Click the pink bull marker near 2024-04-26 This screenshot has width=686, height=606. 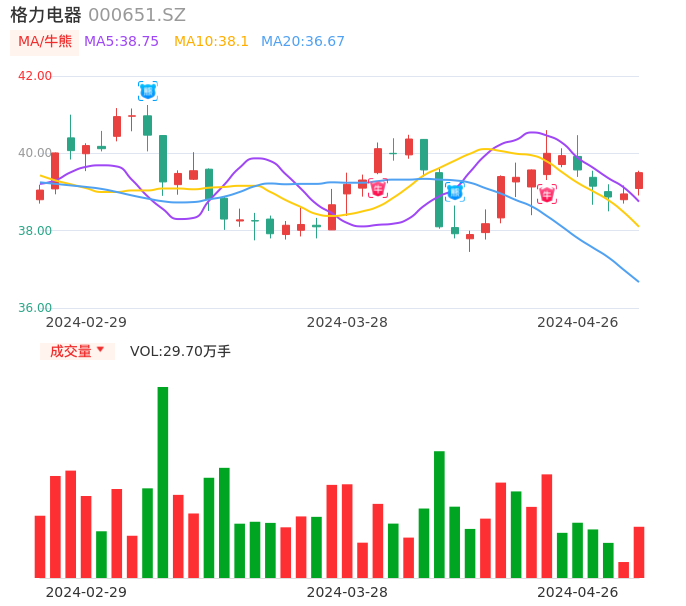point(547,194)
